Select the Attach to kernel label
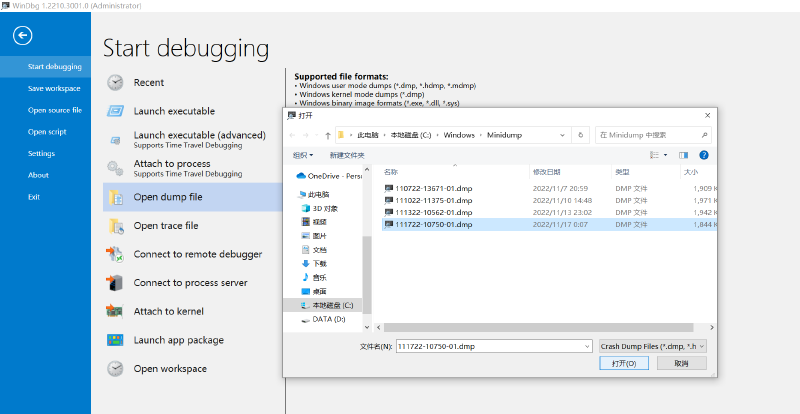This screenshot has width=800, height=414. (168, 311)
